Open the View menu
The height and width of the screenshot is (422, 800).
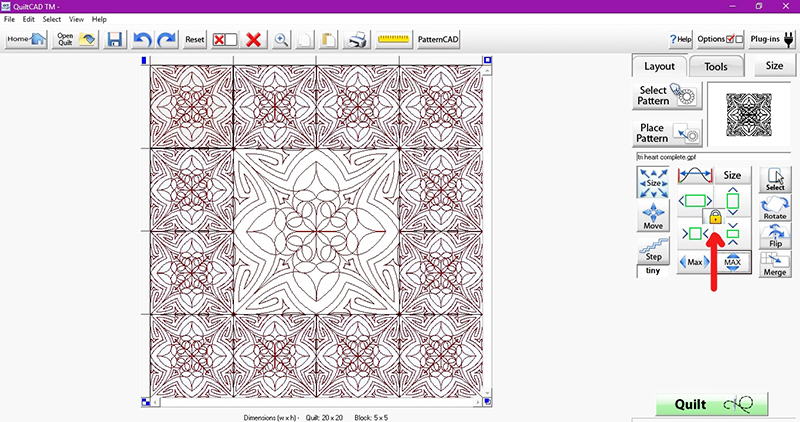(76, 19)
